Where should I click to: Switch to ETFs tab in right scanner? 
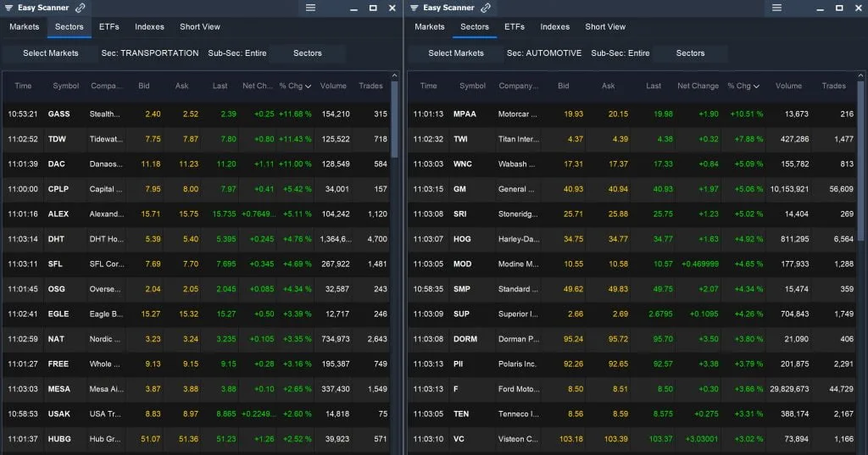click(x=515, y=26)
